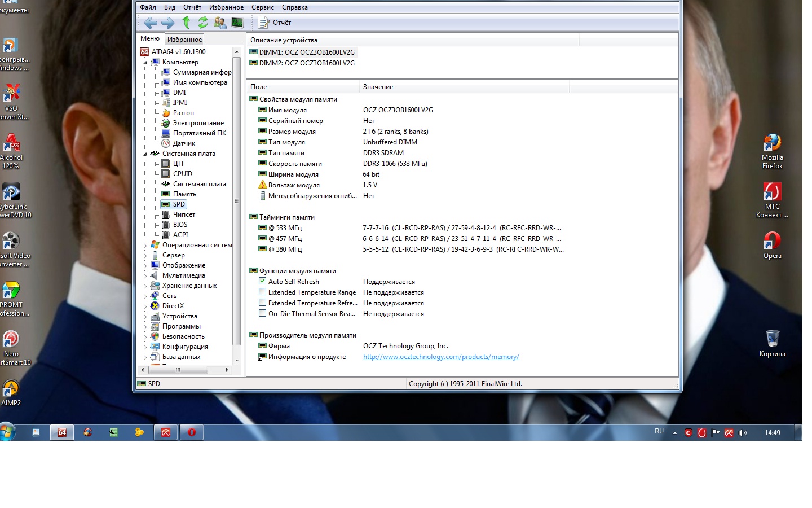This screenshot has height=508, width=812.
Task: Open AIMP2 desktop shortcut
Action: [x=11, y=393]
